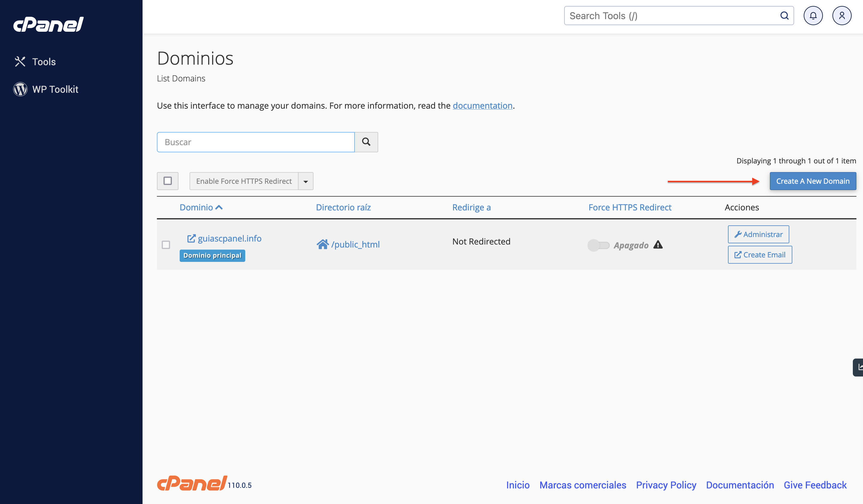Click the Not Redirected cell text

pos(481,242)
